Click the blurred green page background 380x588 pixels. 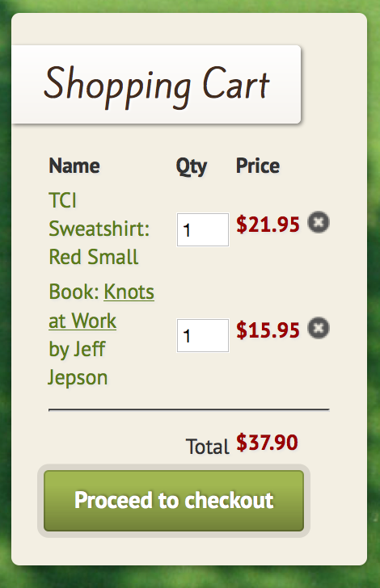374,300
